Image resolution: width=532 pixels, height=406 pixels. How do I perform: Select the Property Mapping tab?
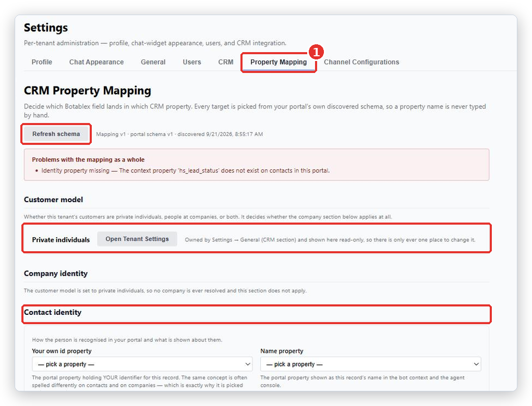[279, 62]
